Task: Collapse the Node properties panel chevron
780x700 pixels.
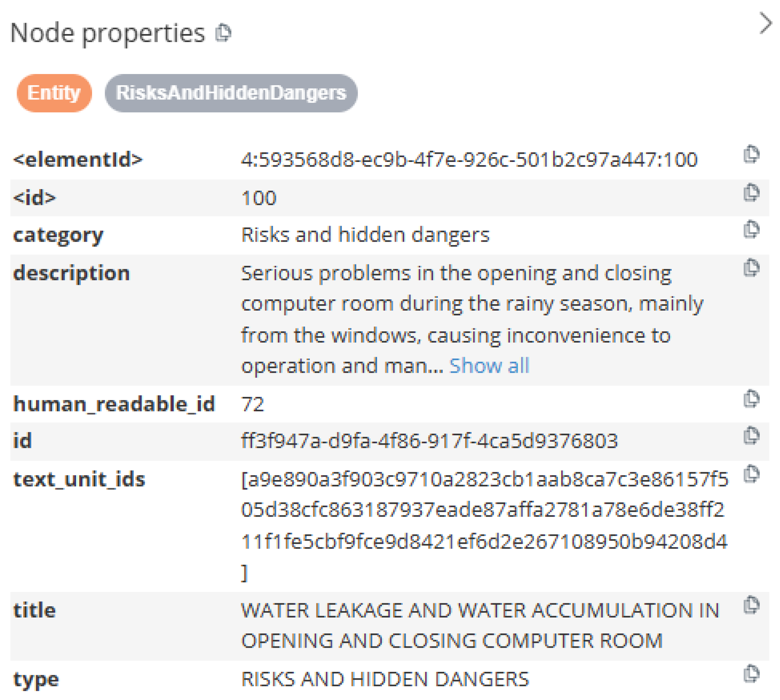Action: pos(765,23)
